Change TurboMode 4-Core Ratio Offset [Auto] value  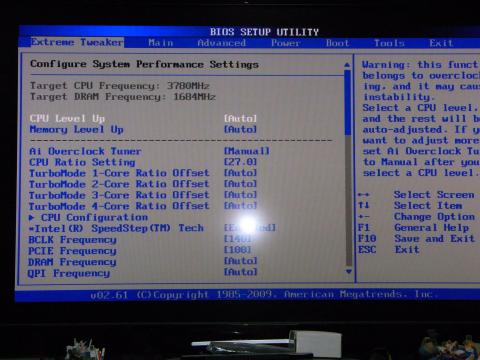[240, 206]
